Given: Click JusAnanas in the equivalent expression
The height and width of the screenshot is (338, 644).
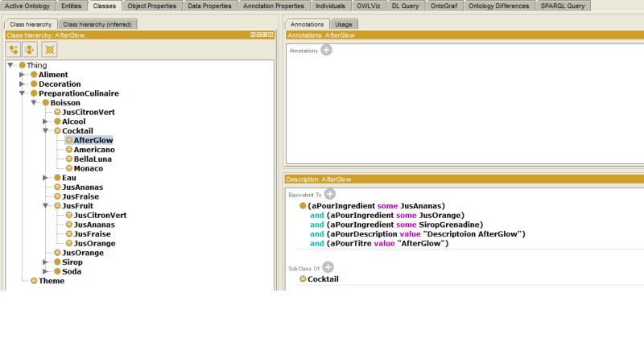Looking at the screenshot, I should [420, 206].
